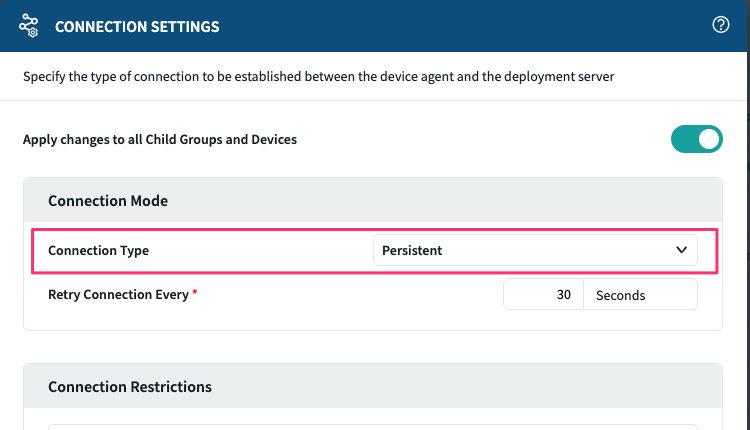The width and height of the screenshot is (750, 430).
Task: Click the red required asterisk
Action: tap(195, 294)
